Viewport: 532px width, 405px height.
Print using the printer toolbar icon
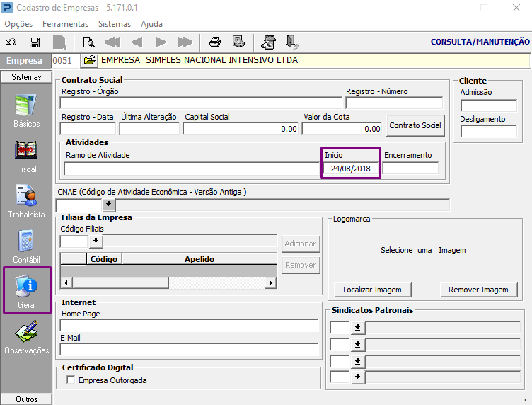pyautogui.click(x=215, y=42)
